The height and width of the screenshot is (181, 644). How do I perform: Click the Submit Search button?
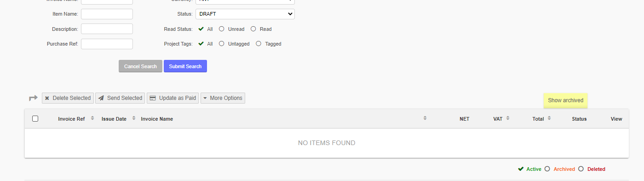click(x=185, y=66)
